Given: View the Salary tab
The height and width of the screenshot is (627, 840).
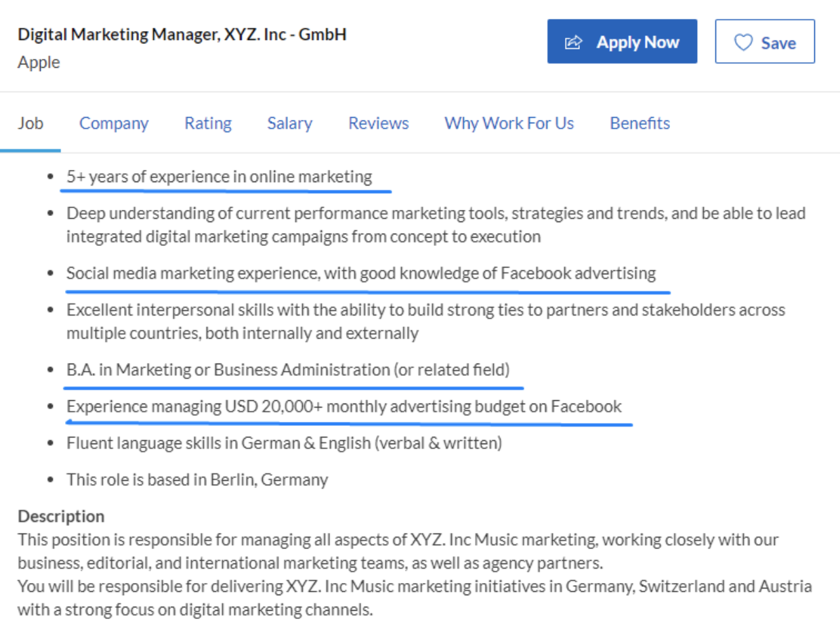Looking at the screenshot, I should click(289, 123).
